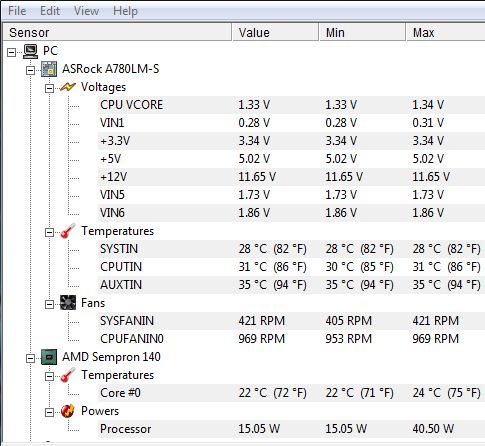Open the View menu
485x446 pixels.
coord(86,11)
